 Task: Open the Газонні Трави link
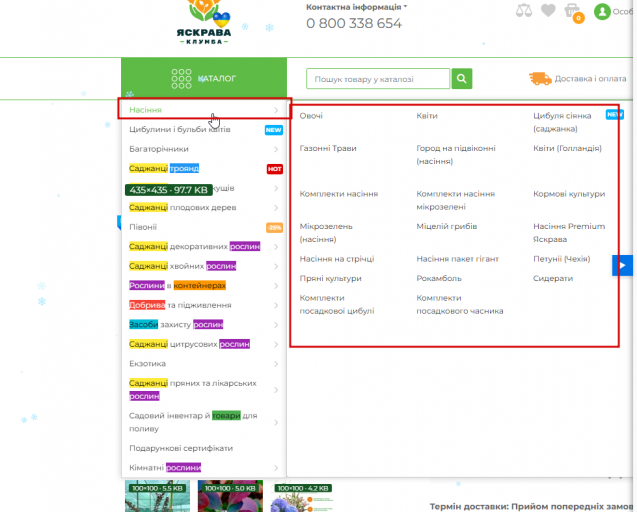328,148
